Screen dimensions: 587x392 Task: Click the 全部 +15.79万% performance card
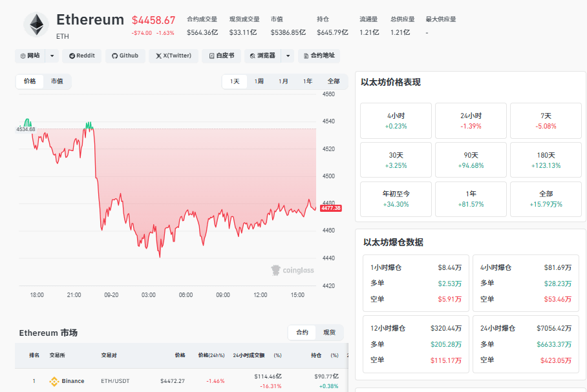(546, 200)
